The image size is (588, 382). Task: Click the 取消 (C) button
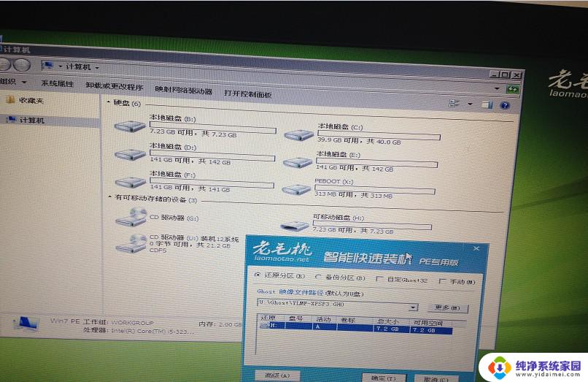pos(436,378)
